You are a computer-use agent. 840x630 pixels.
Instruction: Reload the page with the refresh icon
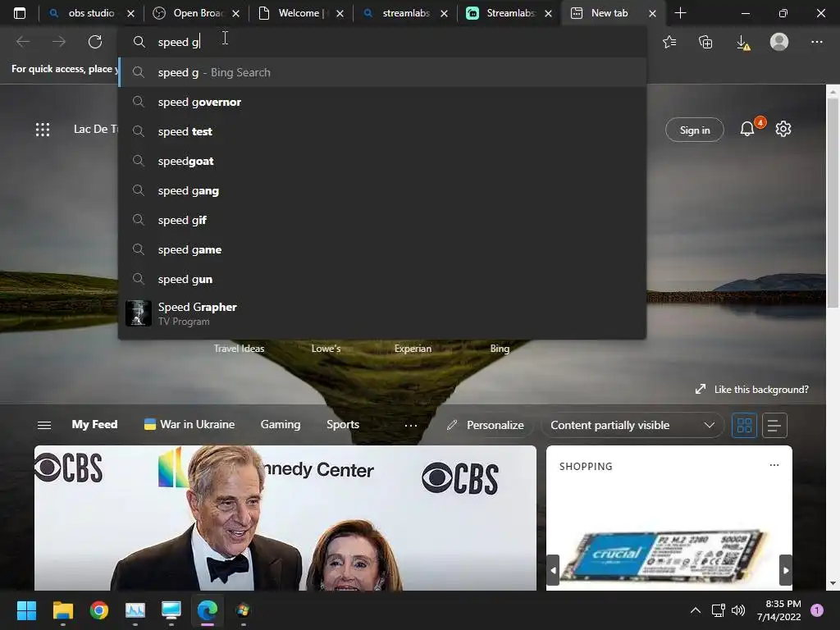coord(95,42)
